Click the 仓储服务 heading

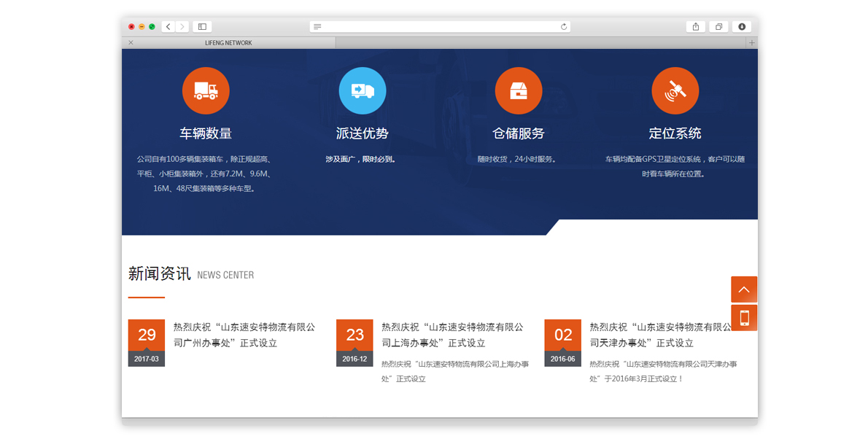[519, 133]
